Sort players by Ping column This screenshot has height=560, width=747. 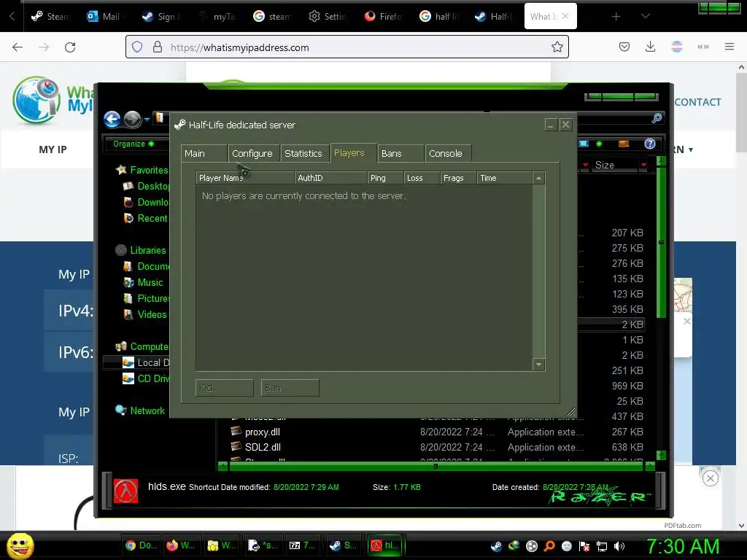click(x=385, y=178)
